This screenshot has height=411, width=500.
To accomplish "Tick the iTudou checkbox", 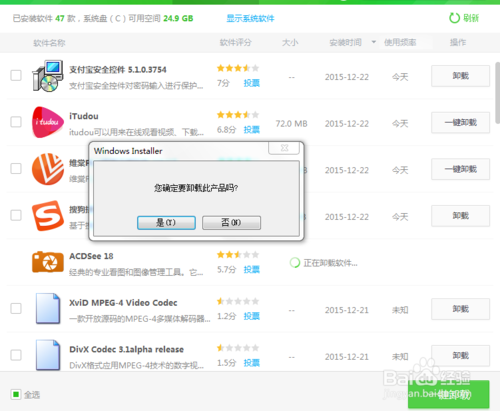I will (16, 122).
